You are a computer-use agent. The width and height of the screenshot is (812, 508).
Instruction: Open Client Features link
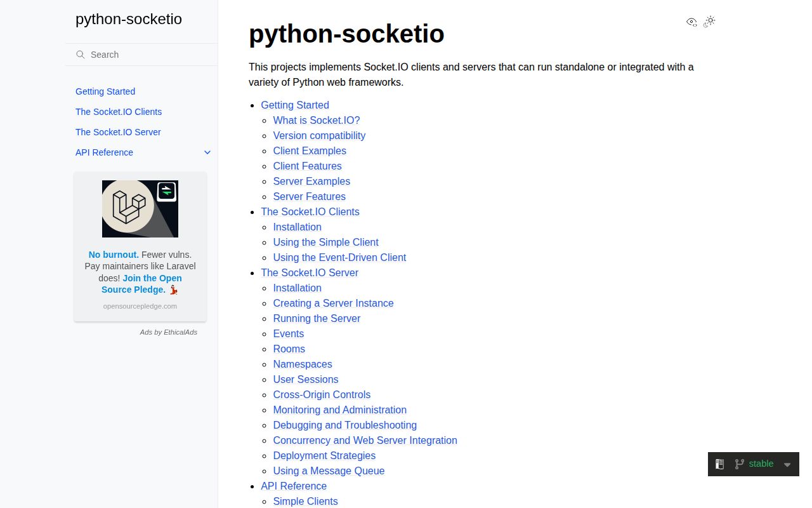click(307, 166)
